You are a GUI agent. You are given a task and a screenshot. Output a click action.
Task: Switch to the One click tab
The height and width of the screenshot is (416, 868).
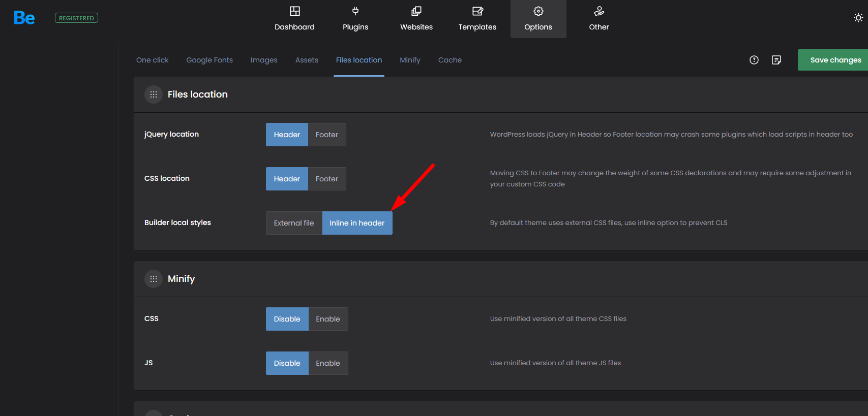[153, 60]
